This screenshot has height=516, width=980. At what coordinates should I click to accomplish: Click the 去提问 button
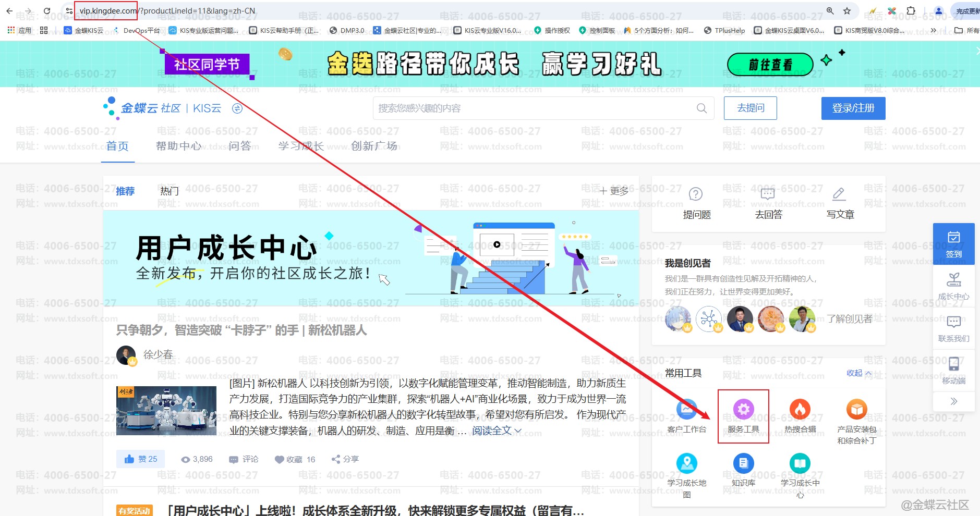click(751, 108)
